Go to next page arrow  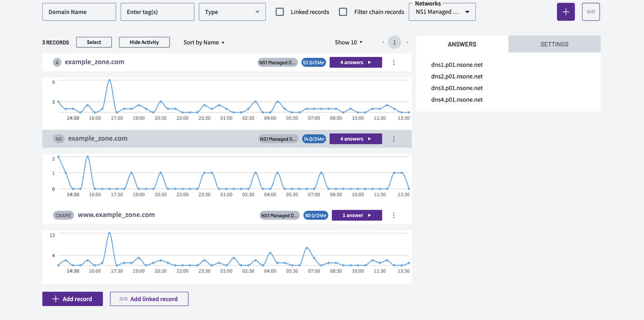(x=407, y=43)
